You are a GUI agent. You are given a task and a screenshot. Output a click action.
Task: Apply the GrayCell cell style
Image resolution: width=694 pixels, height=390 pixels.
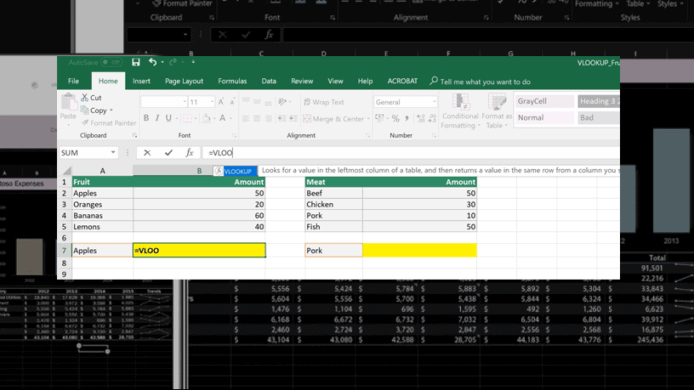(x=544, y=101)
